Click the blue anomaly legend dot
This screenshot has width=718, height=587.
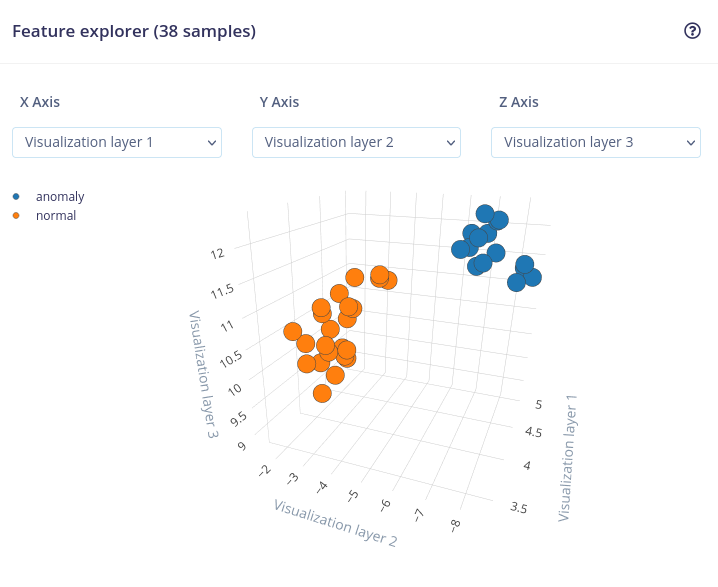(x=16, y=197)
